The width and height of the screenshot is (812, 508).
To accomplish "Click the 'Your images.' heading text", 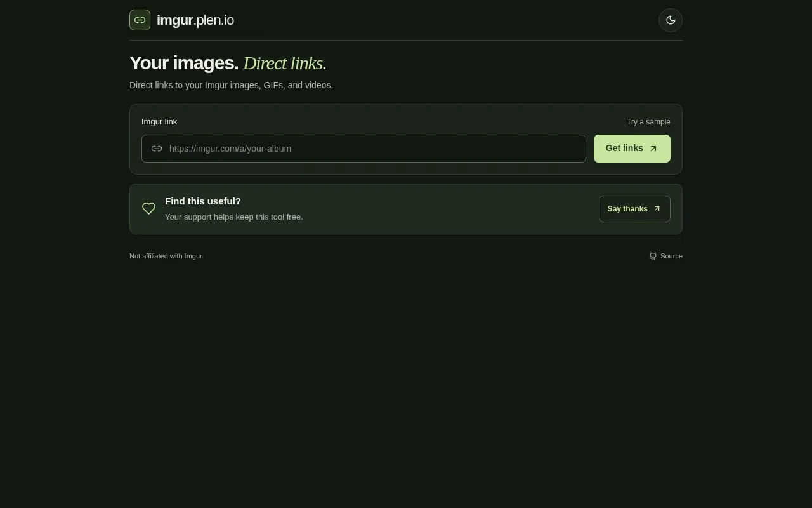I will pyautogui.click(x=184, y=63).
